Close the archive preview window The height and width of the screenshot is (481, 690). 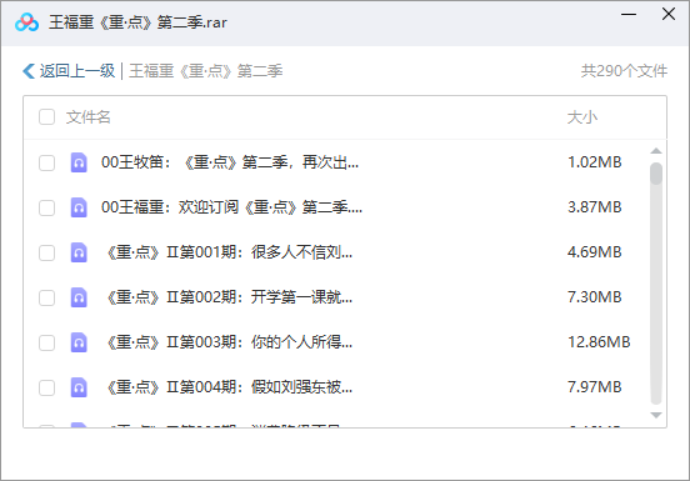tap(669, 14)
